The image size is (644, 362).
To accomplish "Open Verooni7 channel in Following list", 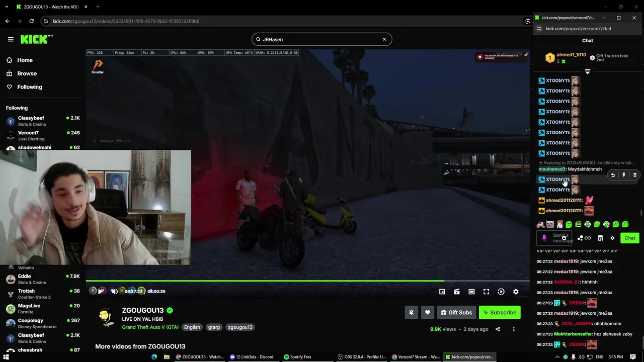I will pos(43,135).
